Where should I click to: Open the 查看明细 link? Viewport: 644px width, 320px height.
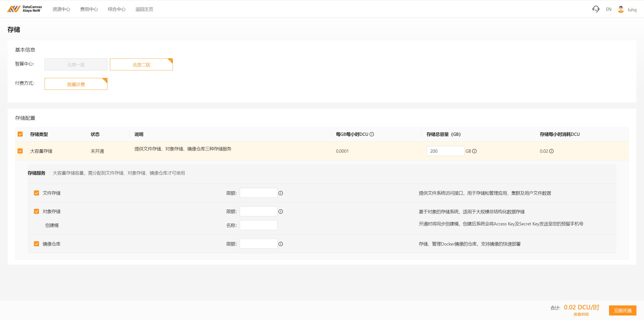coord(581,314)
